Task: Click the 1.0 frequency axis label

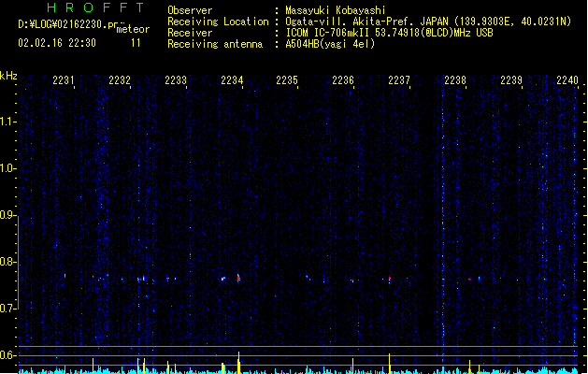Action: (x=7, y=168)
